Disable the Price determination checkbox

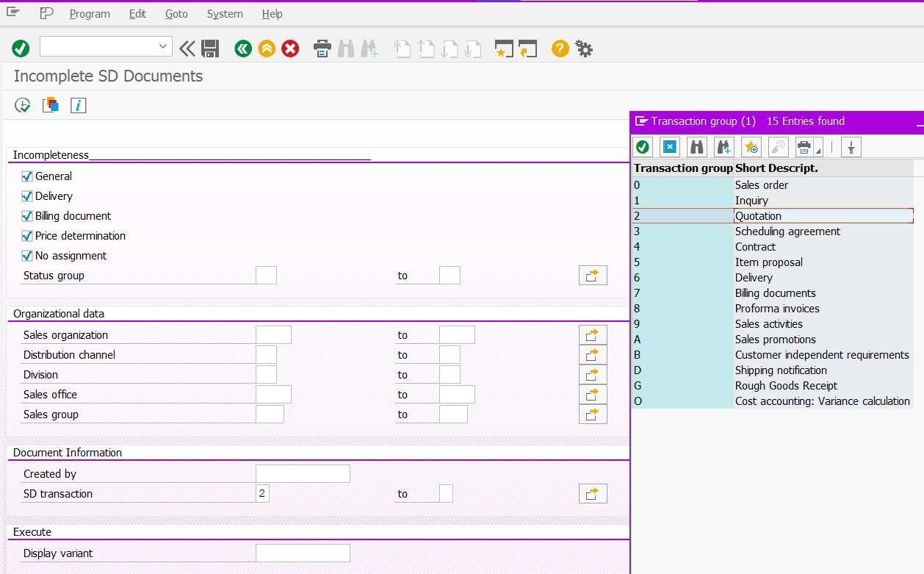(26, 235)
